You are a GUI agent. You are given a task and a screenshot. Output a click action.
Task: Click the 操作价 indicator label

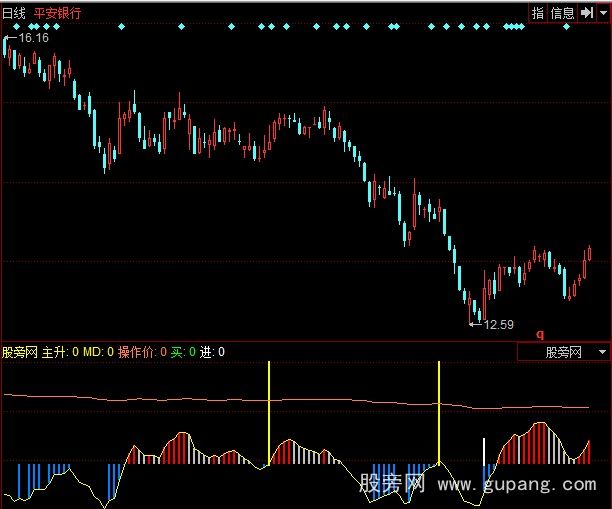pos(138,352)
